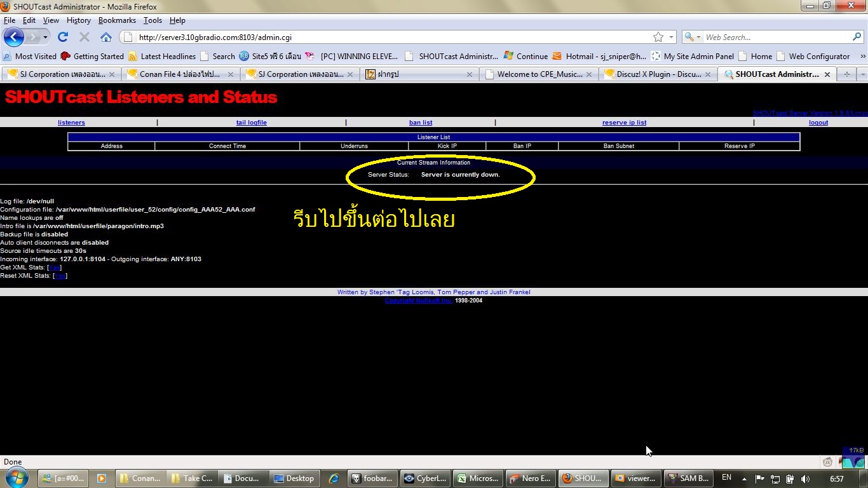
Task: Open the tail logfile link
Action: click(x=252, y=123)
